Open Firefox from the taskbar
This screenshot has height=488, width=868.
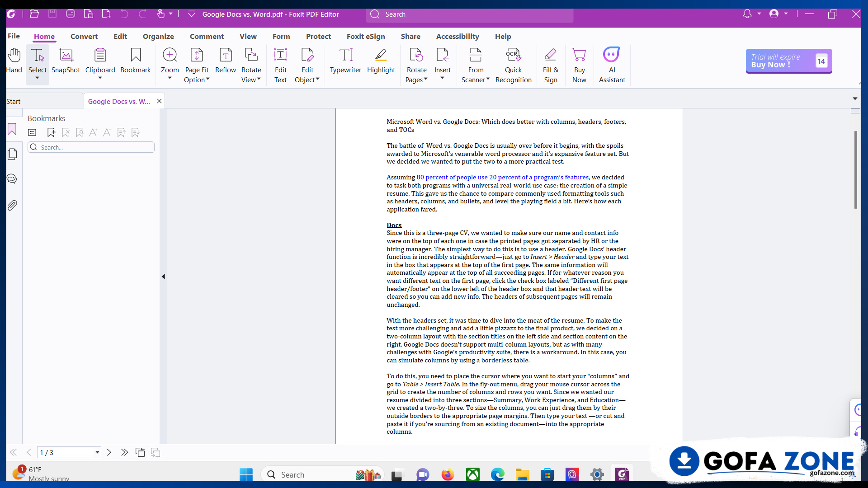point(448,475)
